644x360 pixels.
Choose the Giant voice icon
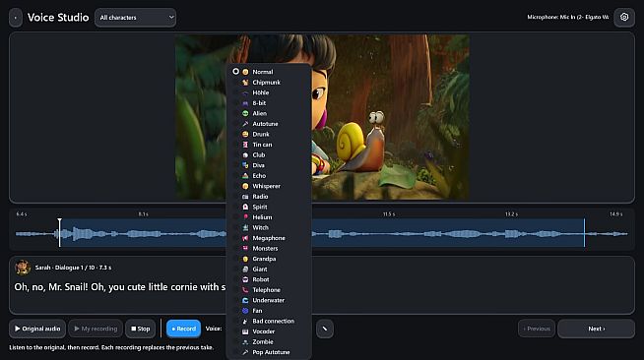(245, 270)
